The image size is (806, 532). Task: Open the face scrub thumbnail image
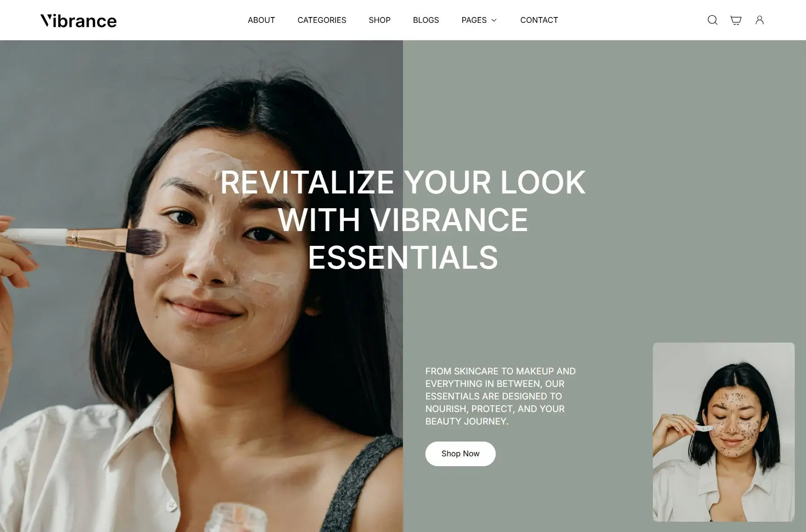[x=724, y=432]
